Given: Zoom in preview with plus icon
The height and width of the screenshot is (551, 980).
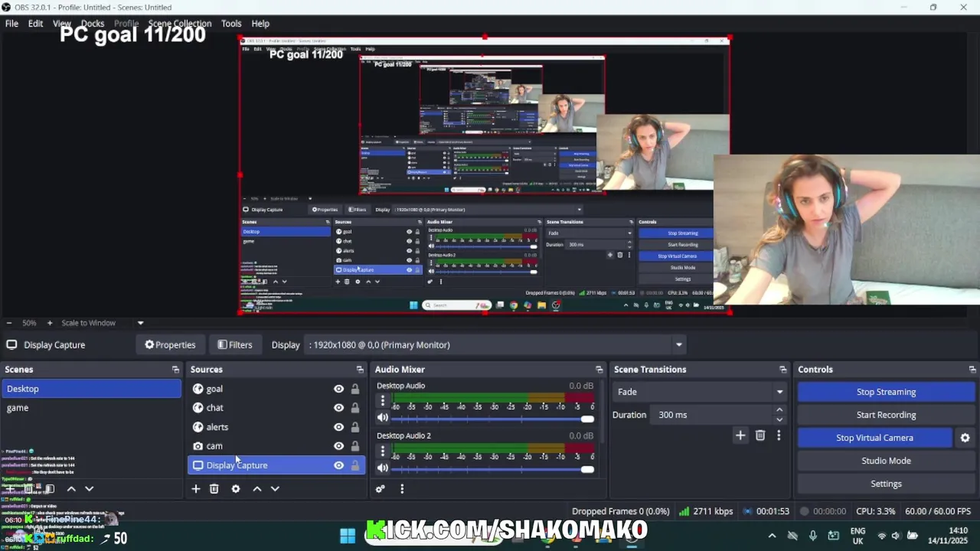Looking at the screenshot, I should [50, 323].
